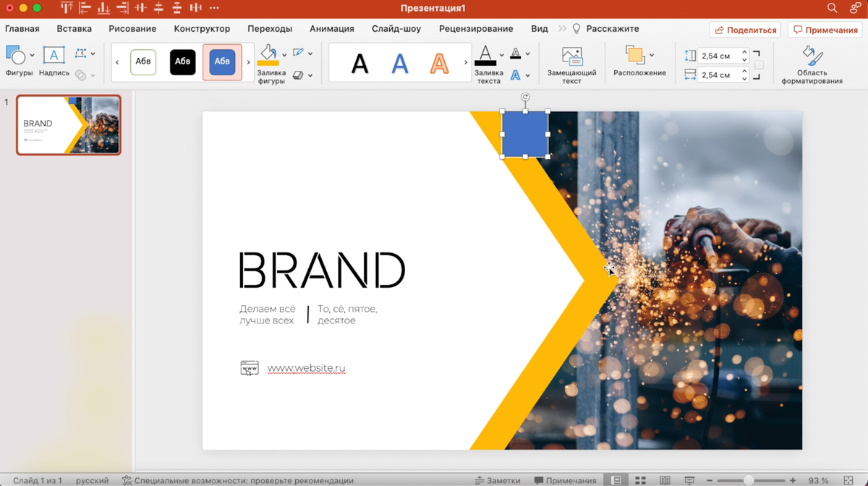Click the rotation handle above blue square
868x486 pixels.
pos(525,97)
